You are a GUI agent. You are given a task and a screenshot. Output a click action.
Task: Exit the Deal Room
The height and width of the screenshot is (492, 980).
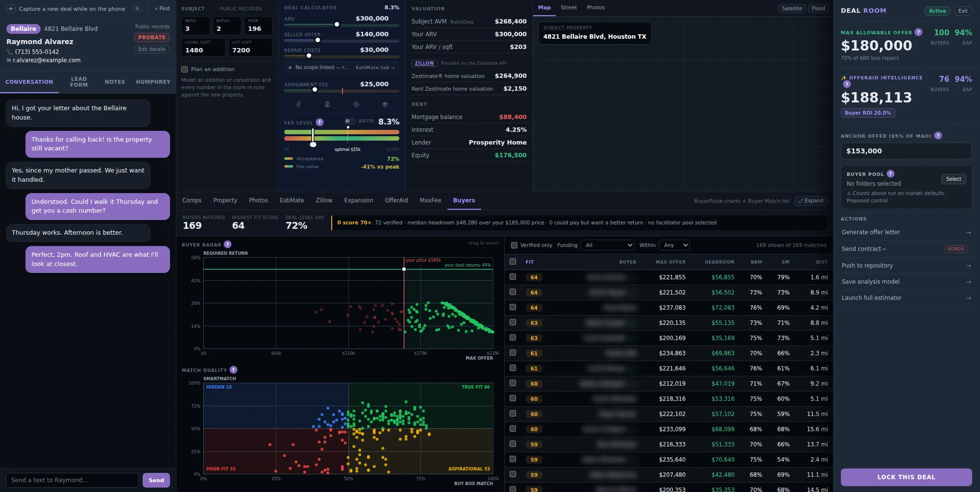962,11
